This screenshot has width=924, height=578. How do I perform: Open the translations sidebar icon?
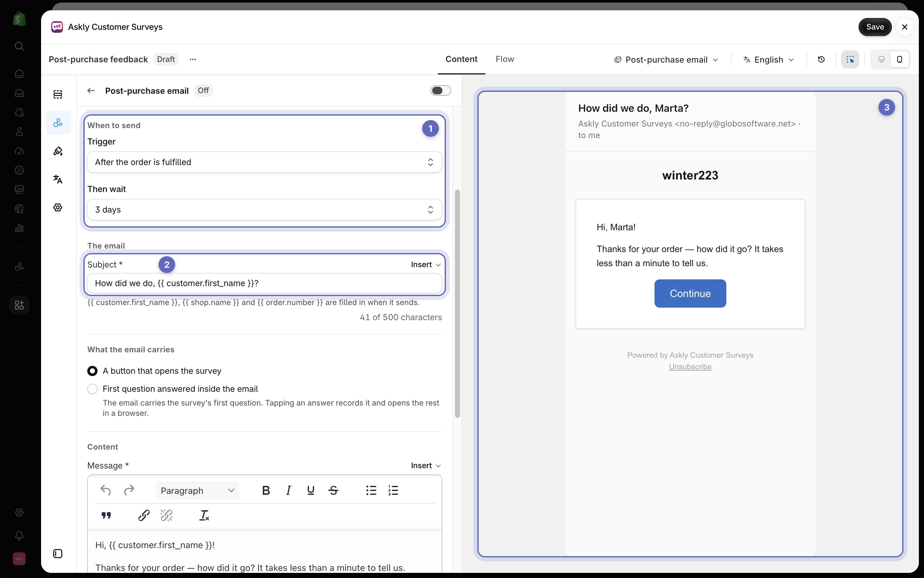pyautogui.click(x=58, y=179)
